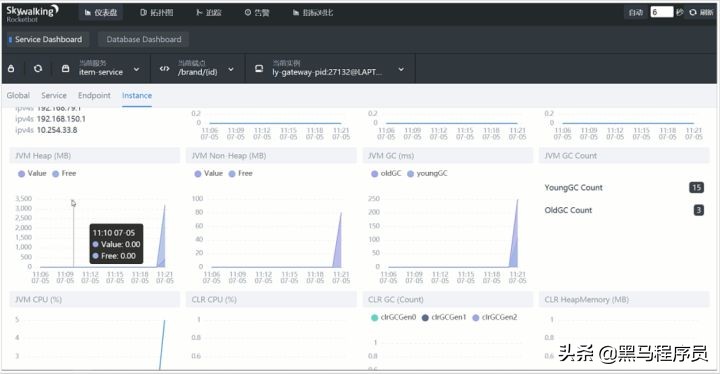Click the lock edit-mode icon
The height and width of the screenshot is (374, 720).
pyautogui.click(x=11, y=68)
